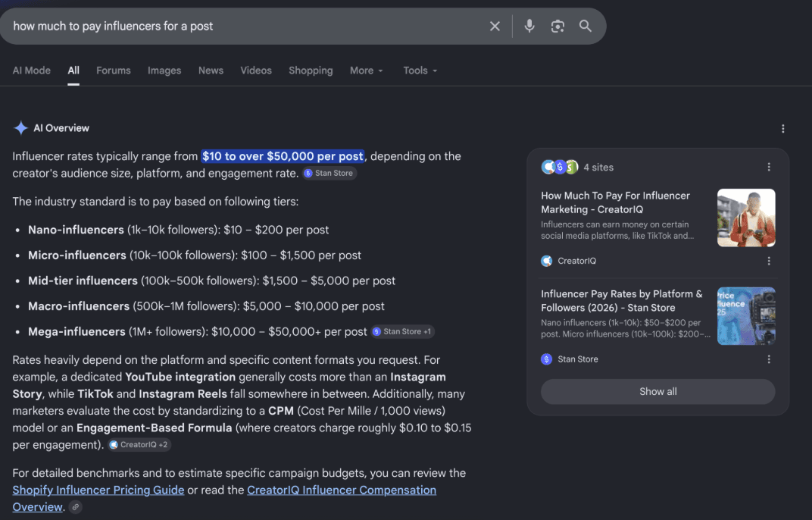Go to the News tab

coord(211,70)
